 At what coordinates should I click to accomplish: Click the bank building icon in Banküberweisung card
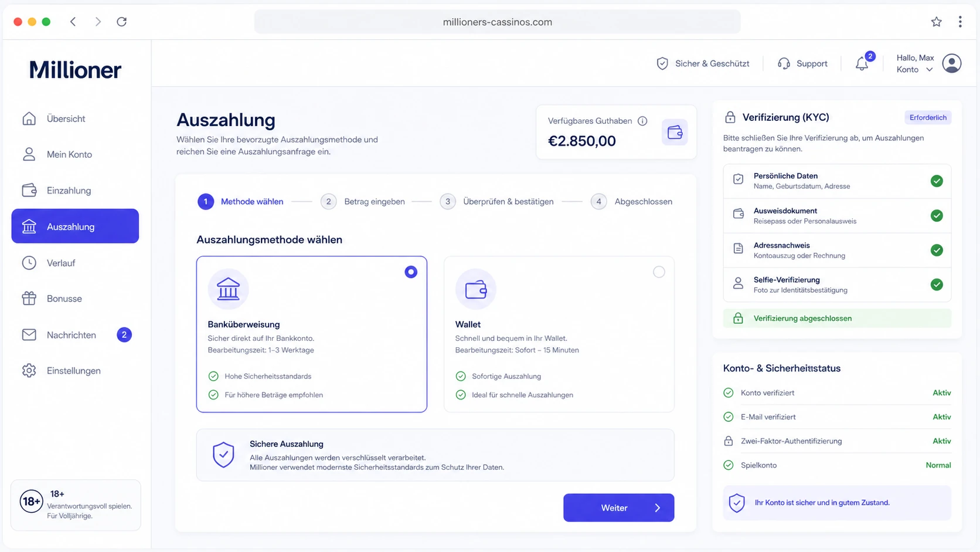coord(228,289)
